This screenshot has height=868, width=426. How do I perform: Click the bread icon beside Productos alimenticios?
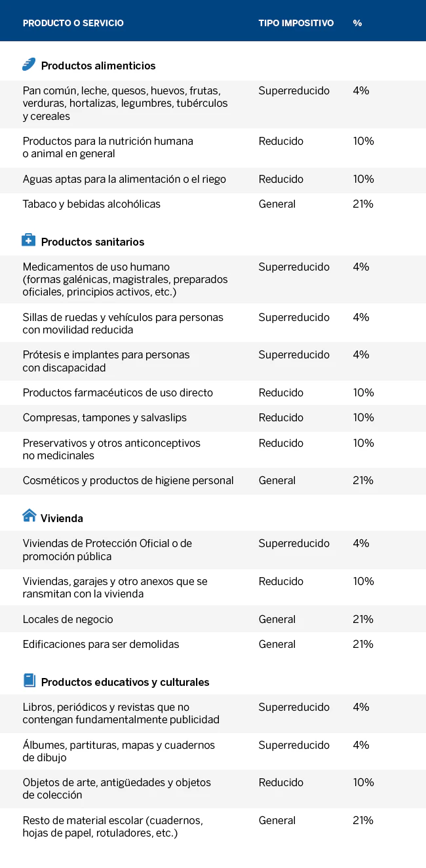(29, 64)
